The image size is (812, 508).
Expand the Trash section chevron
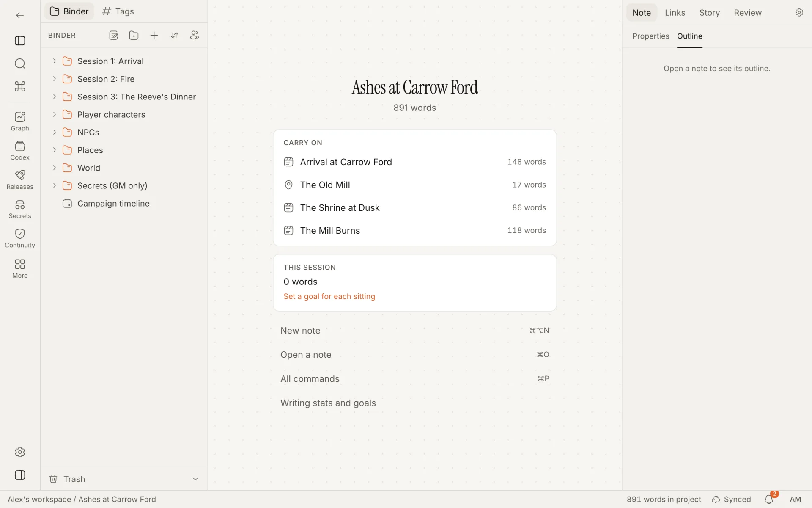195,479
